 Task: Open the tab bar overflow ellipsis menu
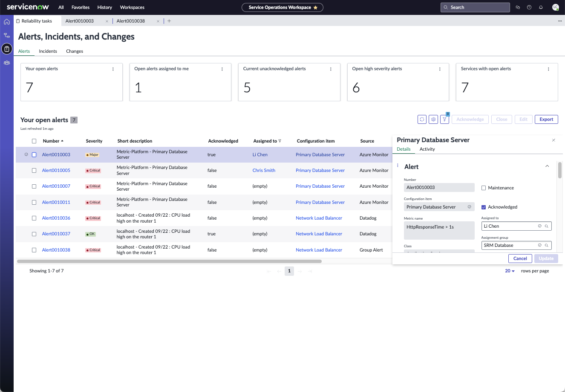tap(560, 21)
